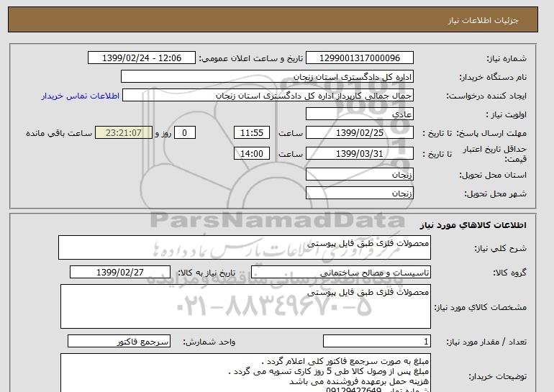
Task: Select the goods group field تاسیسات و مصالح ساختمانی
Action: pos(341,273)
